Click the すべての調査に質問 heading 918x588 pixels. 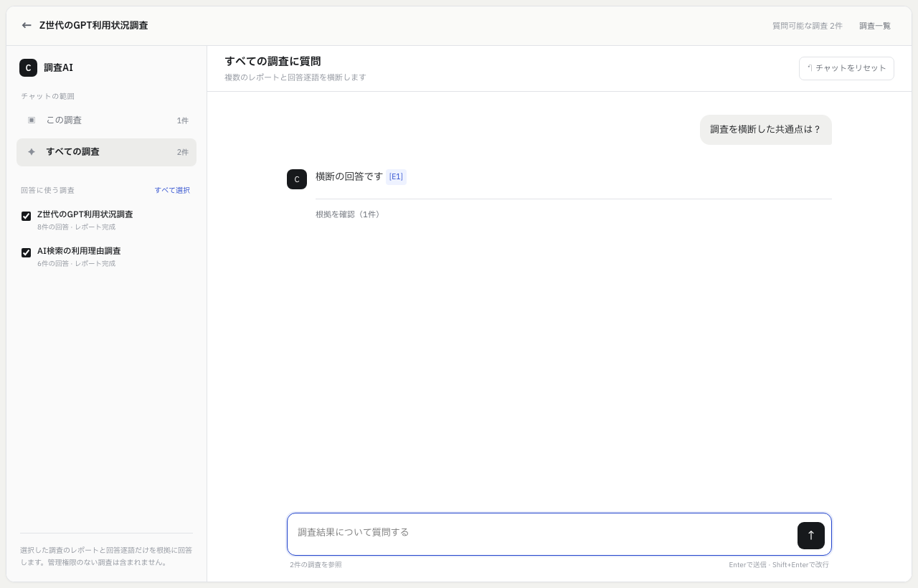click(x=273, y=62)
